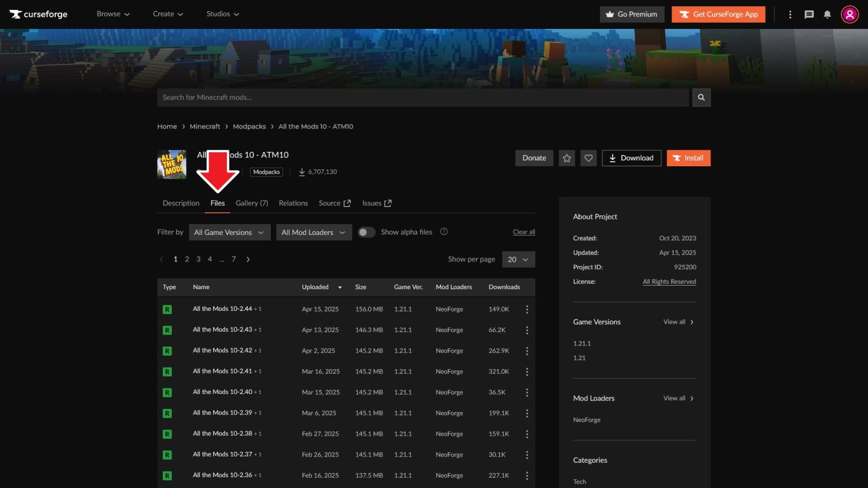
Task: Click the ATM10 modpack logo thumbnail
Action: [172, 164]
